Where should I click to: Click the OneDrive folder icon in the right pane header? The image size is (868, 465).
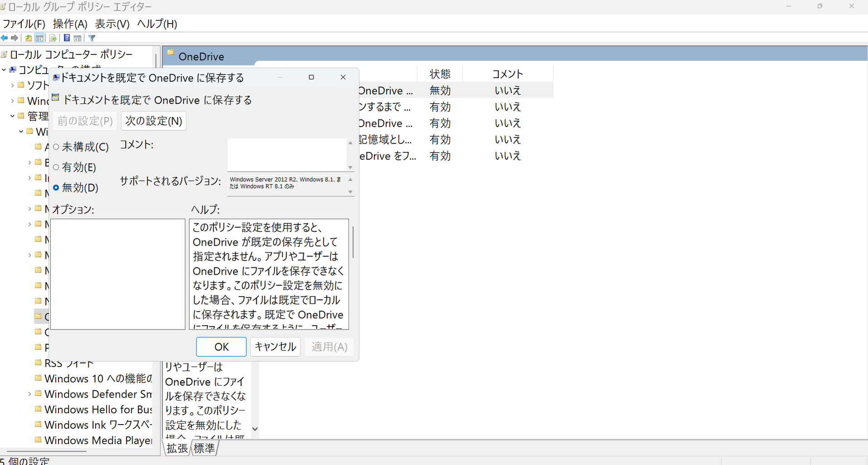[x=171, y=52]
